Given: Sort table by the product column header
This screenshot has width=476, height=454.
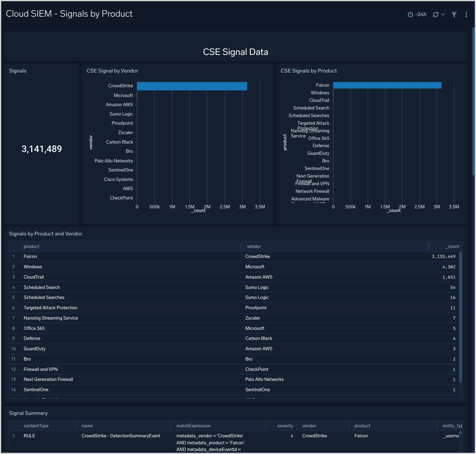Looking at the screenshot, I should (x=32, y=246).
